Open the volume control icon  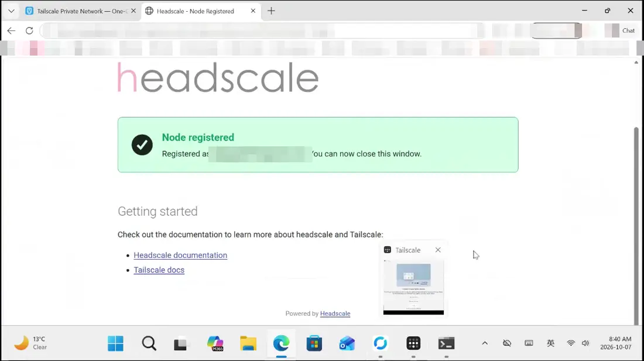click(585, 343)
